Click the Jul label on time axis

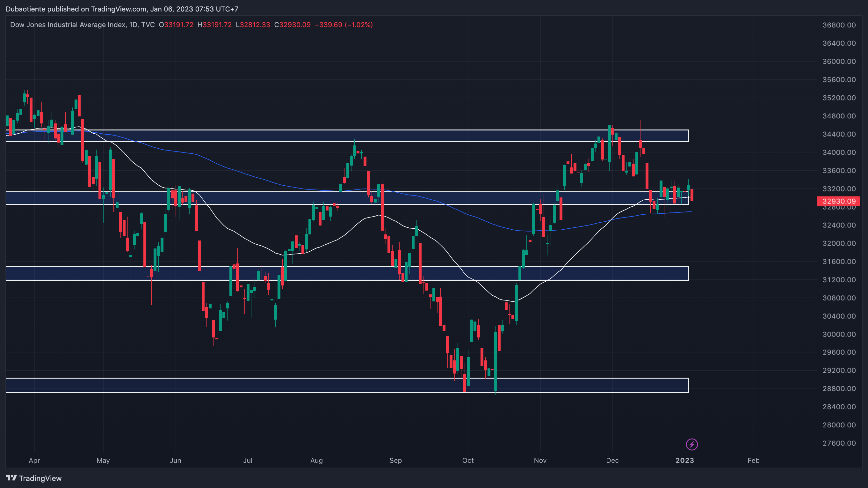tap(248, 460)
